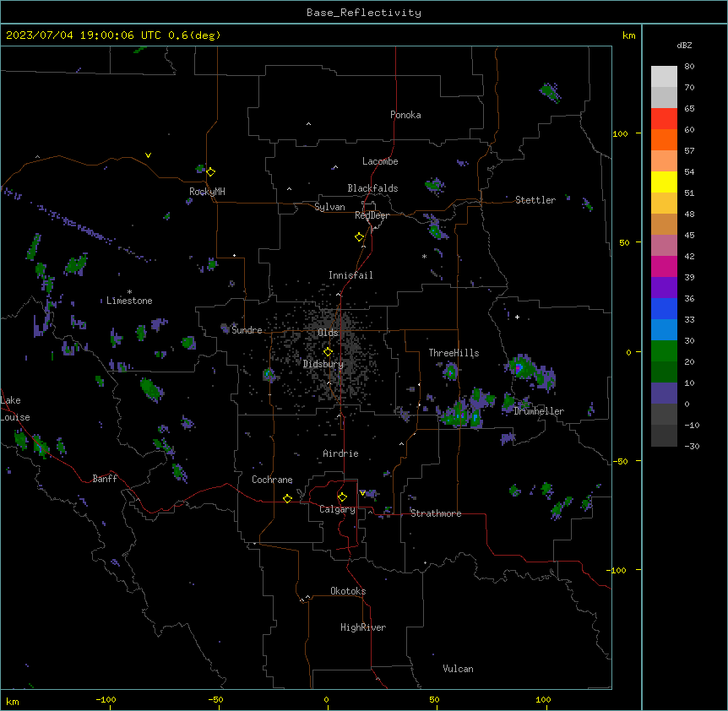Viewport: 728px width, 711px height.
Task: Click the Base_Reflectivity title
Action: pyautogui.click(x=364, y=13)
